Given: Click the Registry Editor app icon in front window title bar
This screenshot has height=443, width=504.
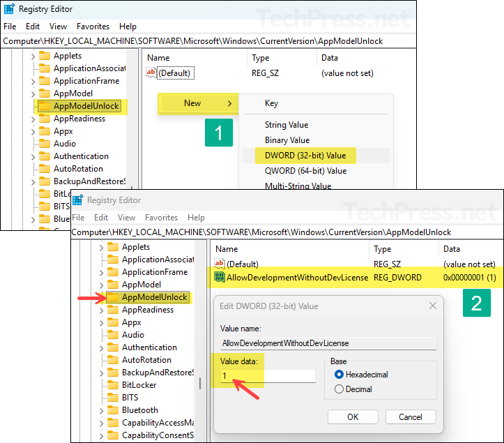Looking at the screenshot, I should point(78,200).
